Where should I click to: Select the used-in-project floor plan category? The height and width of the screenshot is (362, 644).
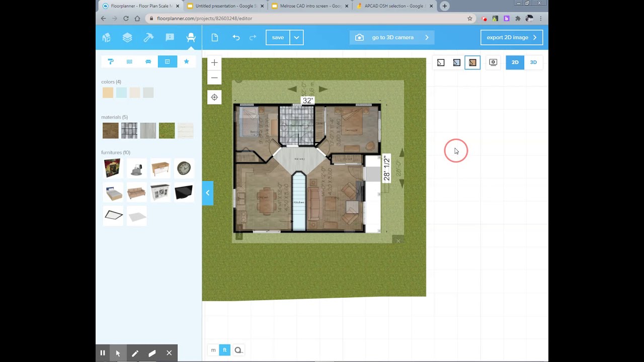pos(168,61)
